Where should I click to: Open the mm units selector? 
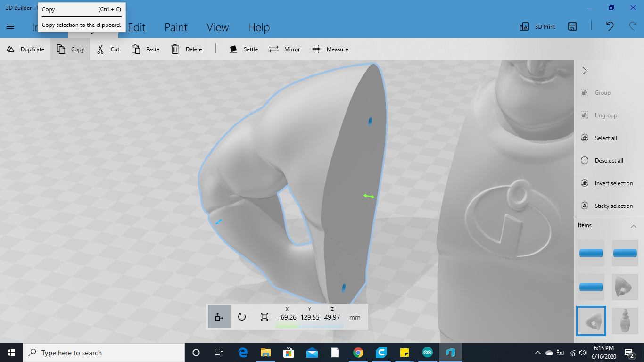355,317
